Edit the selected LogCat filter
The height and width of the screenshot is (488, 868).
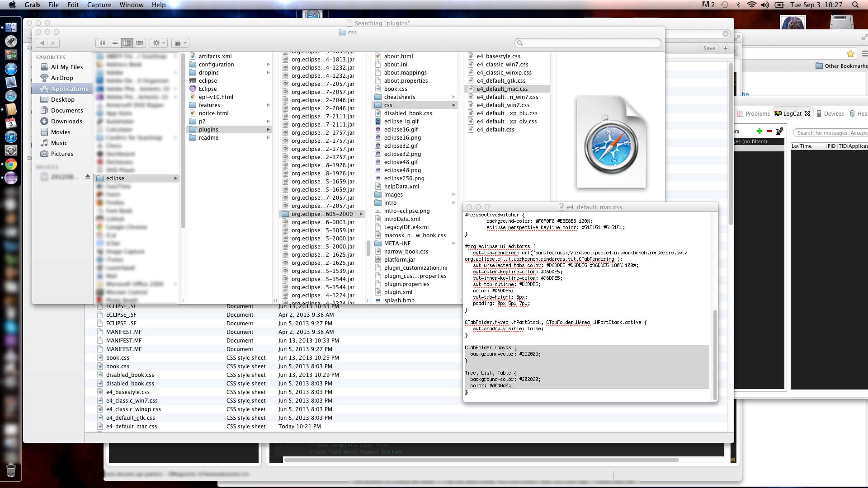click(779, 131)
